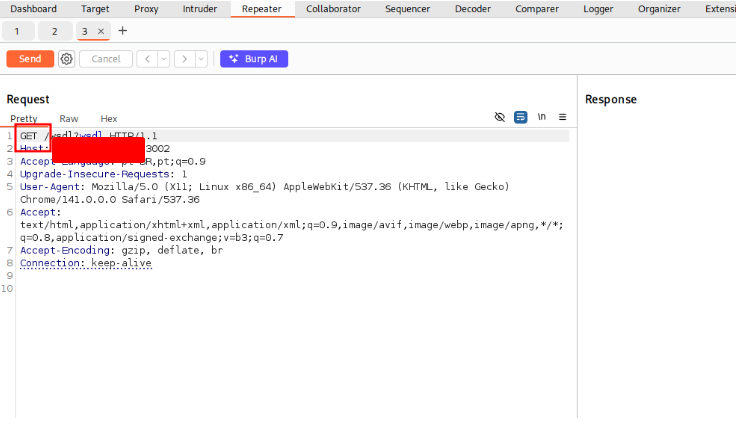Expand the forward history dropdown arrow

(x=201, y=59)
